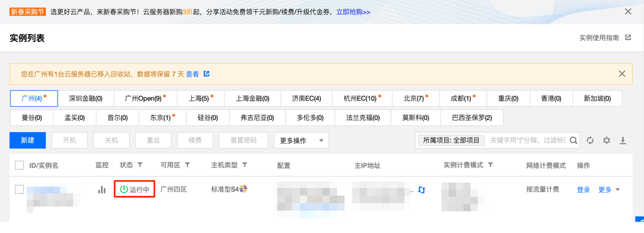Switch to the 广州Open(9) region tab
This screenshot has height=233, width=644.
coord(145,99)
